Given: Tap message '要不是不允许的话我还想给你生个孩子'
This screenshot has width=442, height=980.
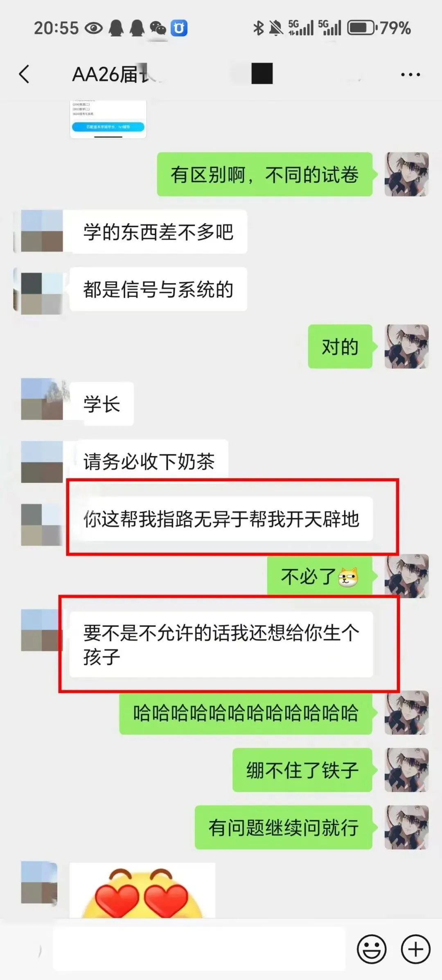Looking at the screenshot, I should click(x=221, y=644).
